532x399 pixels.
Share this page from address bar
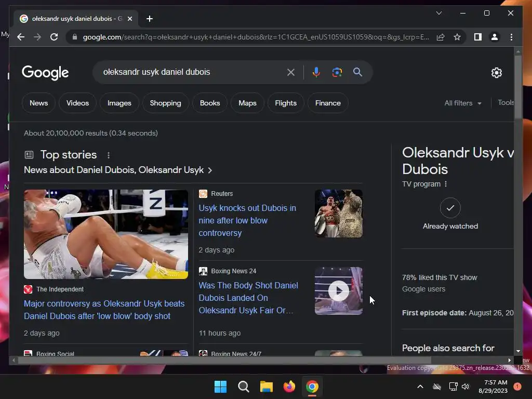(441, 37)
